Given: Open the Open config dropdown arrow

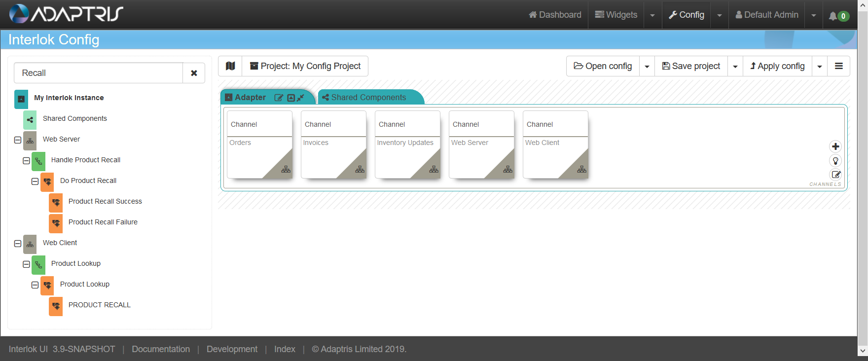Looking at the screenshot, I should coord(647,66).
